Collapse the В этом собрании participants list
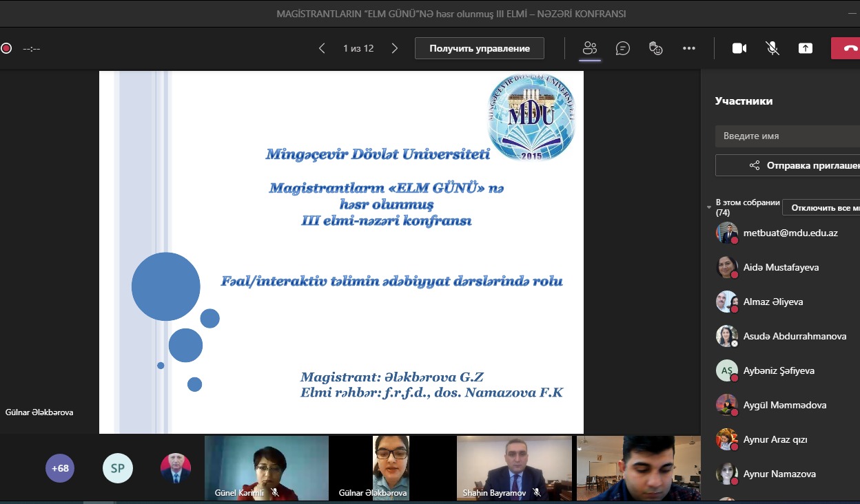 (x=709, y=207)
